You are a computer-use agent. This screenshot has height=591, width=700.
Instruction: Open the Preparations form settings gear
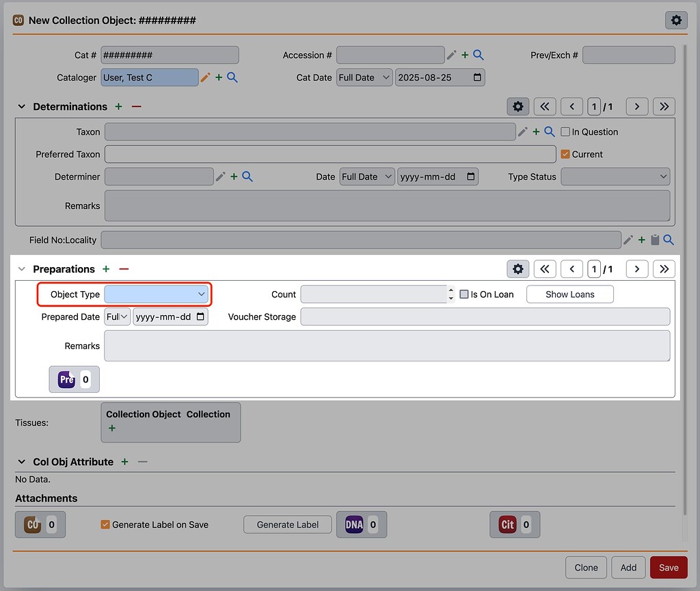tap(517, 269)
